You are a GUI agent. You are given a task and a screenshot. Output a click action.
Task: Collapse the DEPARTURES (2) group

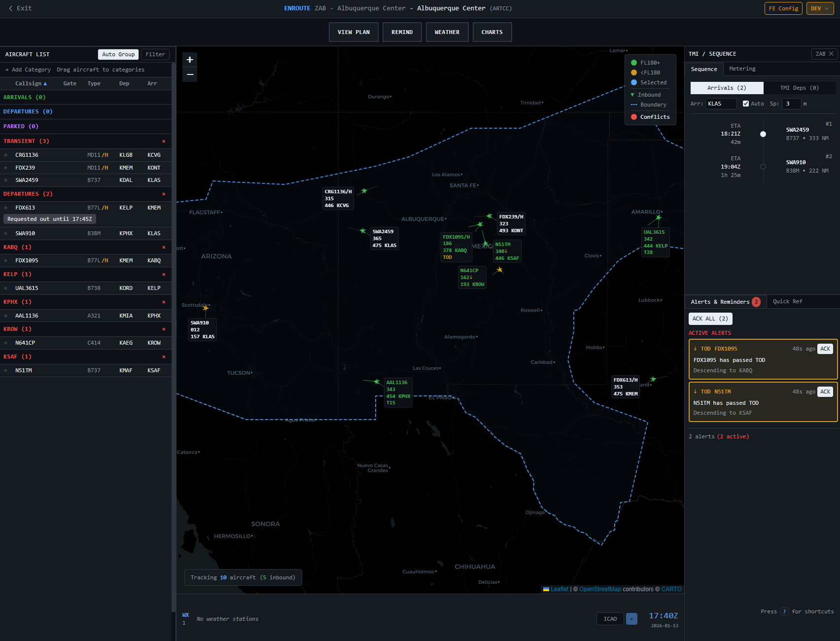click(x=28, y=194)
